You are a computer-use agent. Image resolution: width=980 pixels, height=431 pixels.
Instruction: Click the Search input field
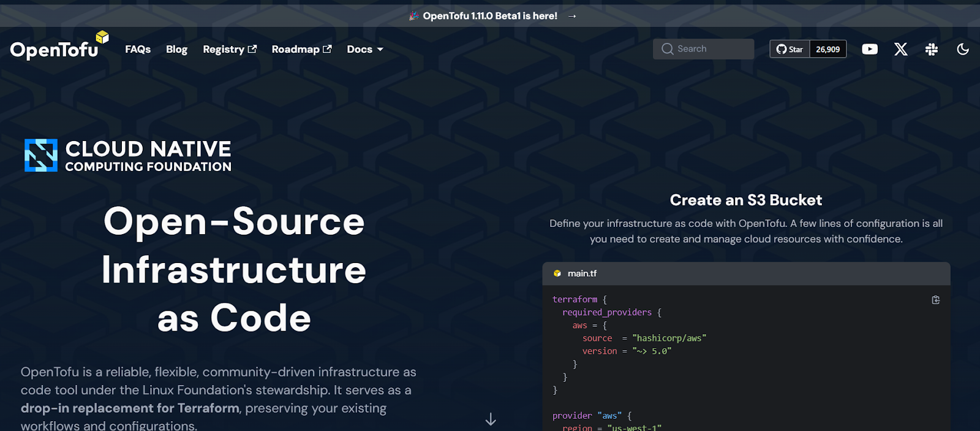(703, 49)
